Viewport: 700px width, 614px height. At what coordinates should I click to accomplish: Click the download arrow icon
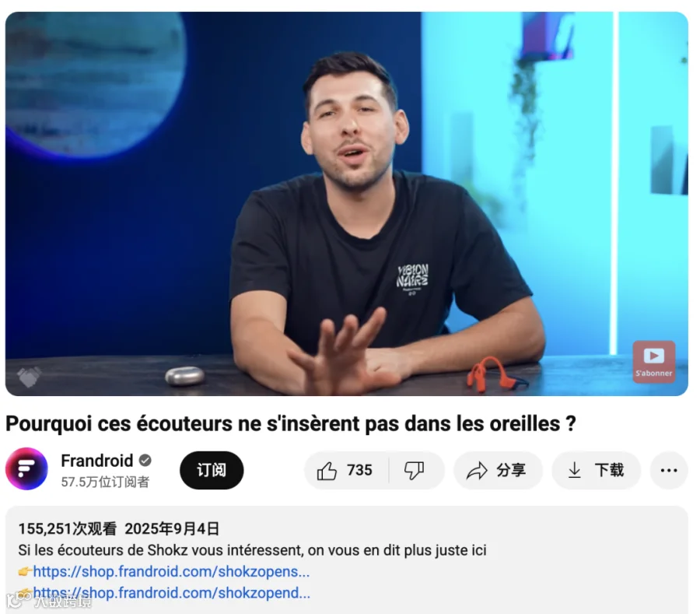pyautogui.click(x=575, y=470)
